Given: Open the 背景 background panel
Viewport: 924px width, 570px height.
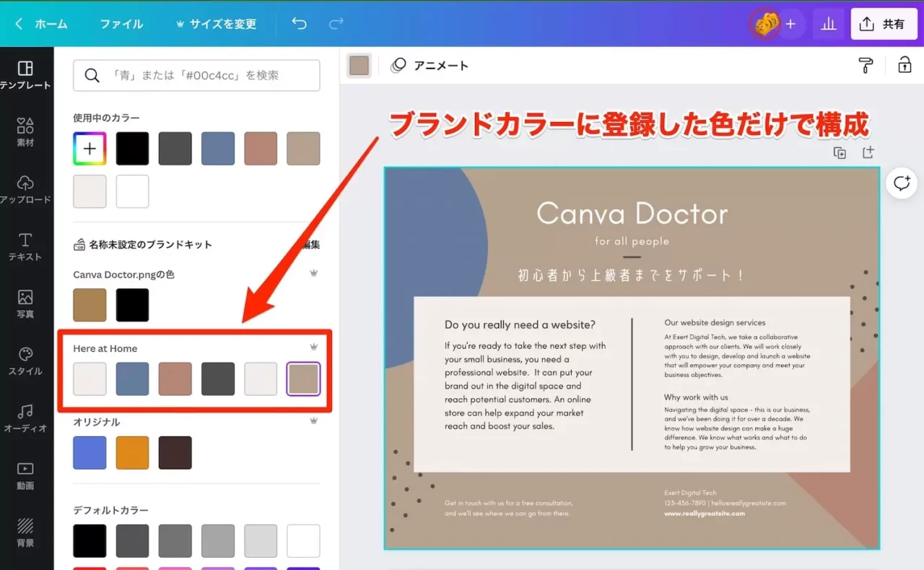Looking at the screenshot, I should pyautogui.click(x=25, y=532).
